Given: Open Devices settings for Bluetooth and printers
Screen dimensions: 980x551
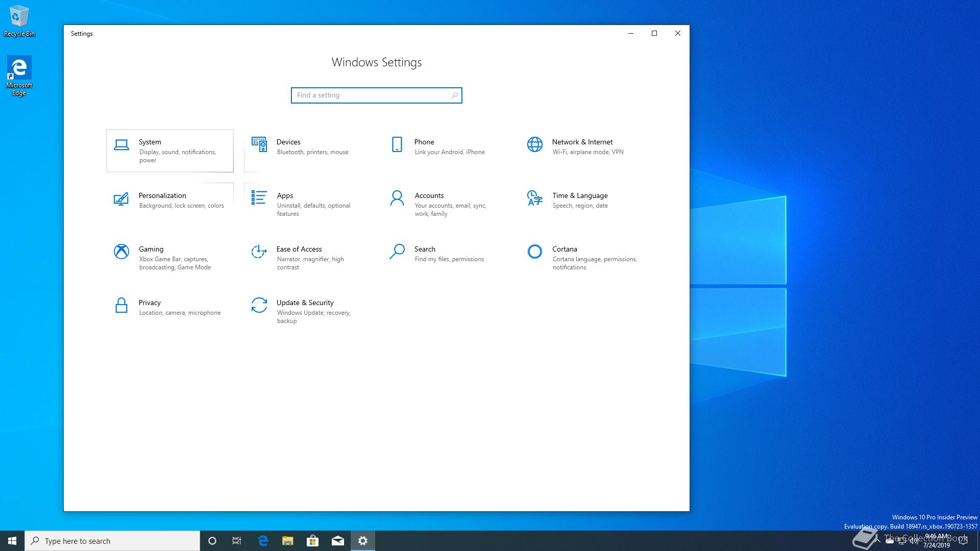Looking at the screenshot, I should click(308, 151).
